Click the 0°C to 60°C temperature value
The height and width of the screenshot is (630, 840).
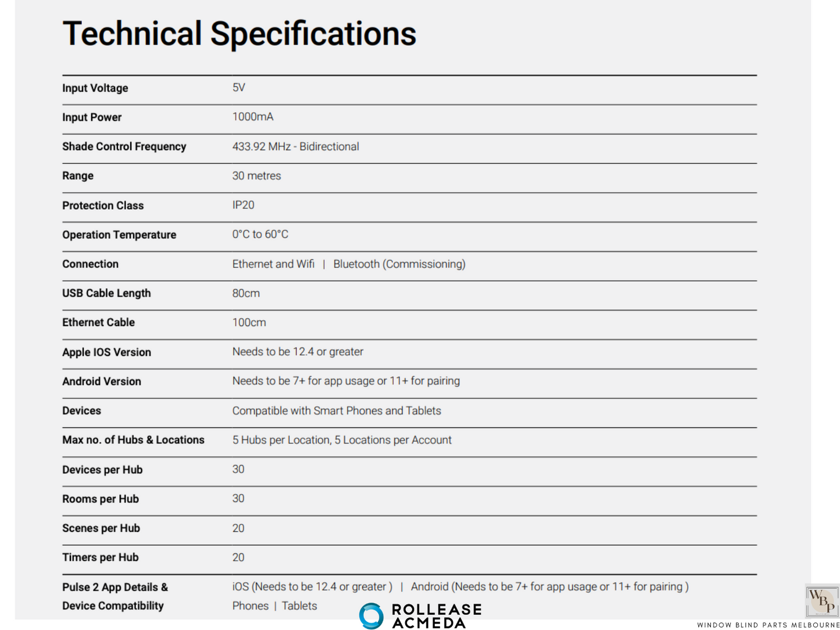(260, 234)
